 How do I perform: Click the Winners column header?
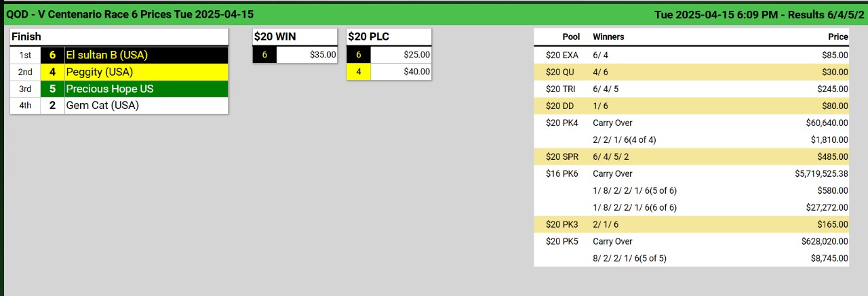coord(608,37)
